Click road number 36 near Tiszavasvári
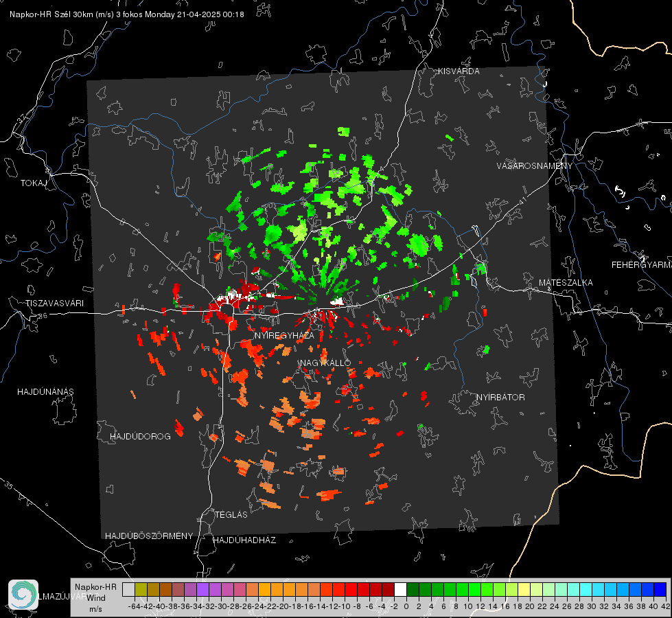This screenshot has width=672, height=618. (43, 316)
